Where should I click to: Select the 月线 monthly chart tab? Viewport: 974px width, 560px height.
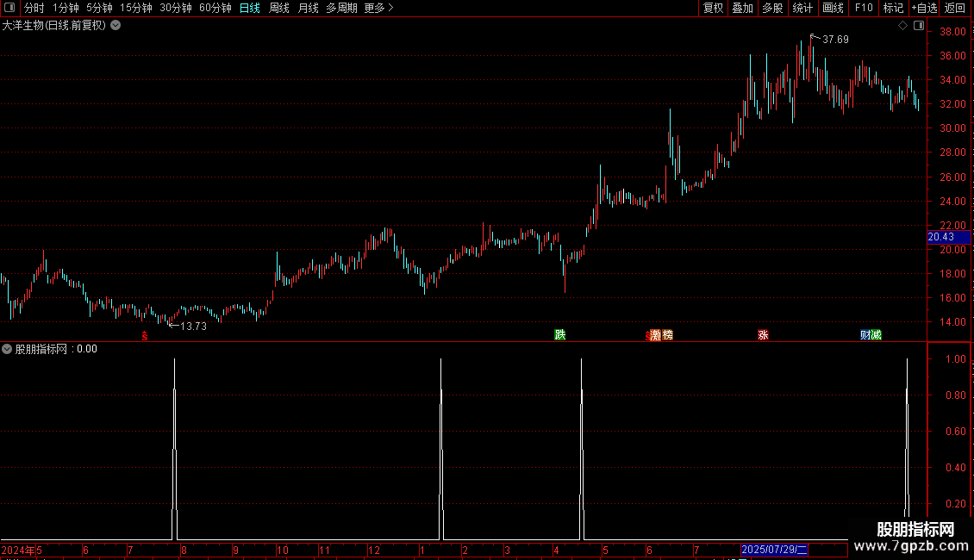pos(308,8)
